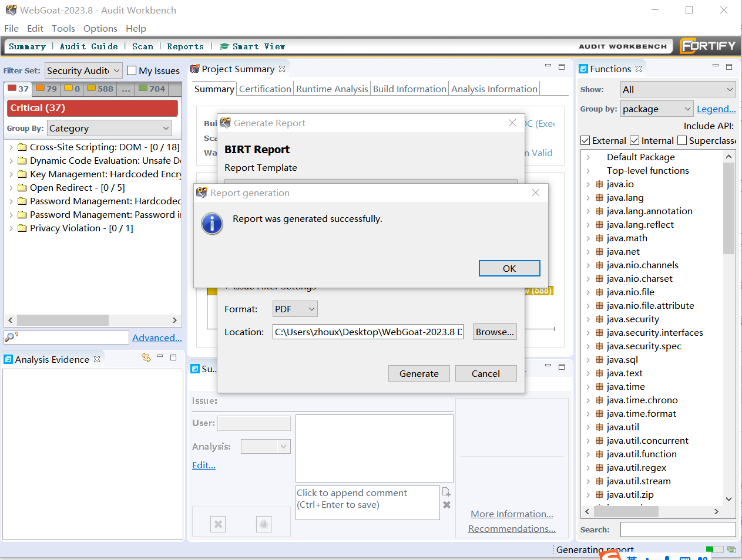
Task: Click the background progress icon in status bar
Action: point(731,549)
